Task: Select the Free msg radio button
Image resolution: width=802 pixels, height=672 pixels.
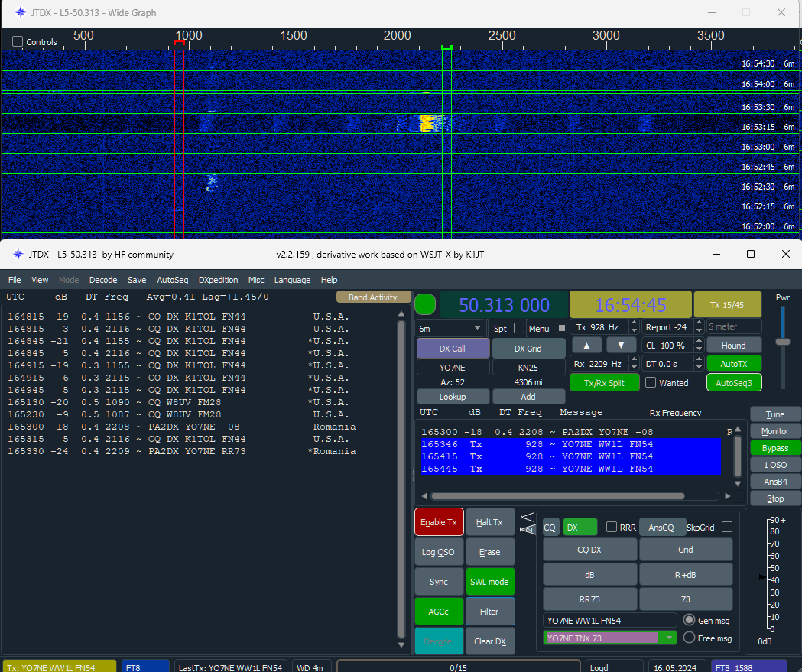Action: pos(689,638)
